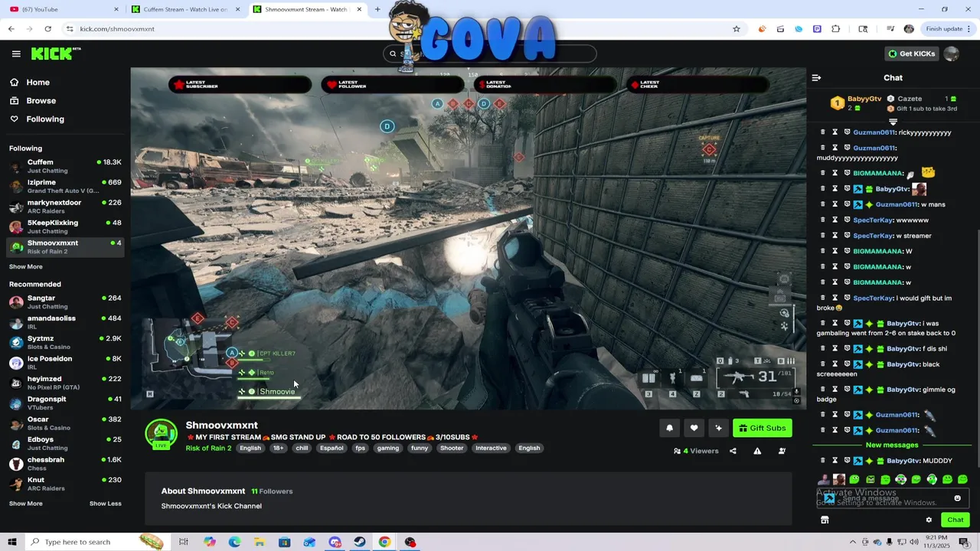The width and height of the screenshot is (980, 551).
Task: Open Chrome three-dot menu
Action: [971, 29]
